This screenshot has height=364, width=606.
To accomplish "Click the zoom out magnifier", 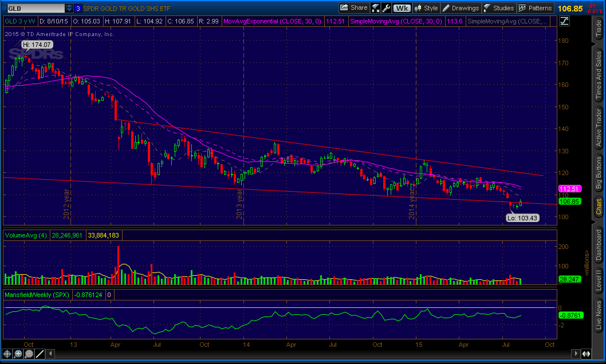I will coord(29,354).
